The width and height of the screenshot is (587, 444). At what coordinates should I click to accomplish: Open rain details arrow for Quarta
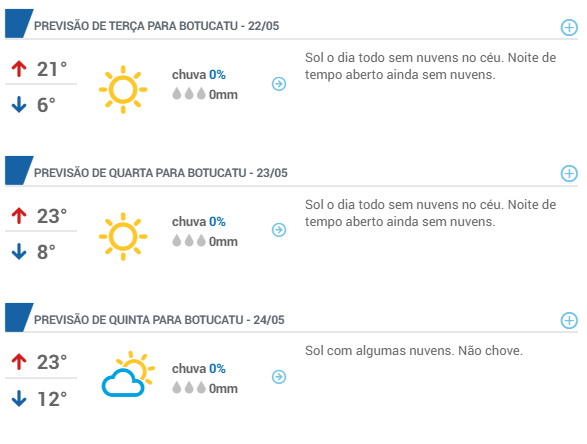click(x=279, y=230)
